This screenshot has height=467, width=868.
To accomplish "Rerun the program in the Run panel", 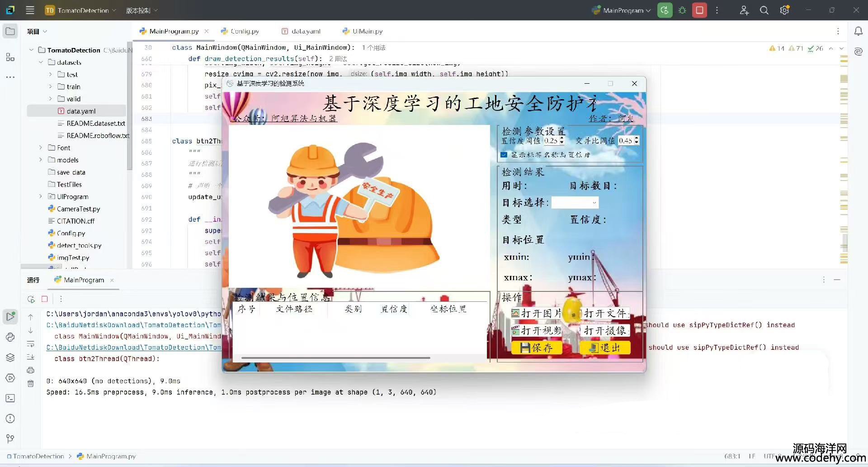I will pyautogui.click(x=31, y=299).
